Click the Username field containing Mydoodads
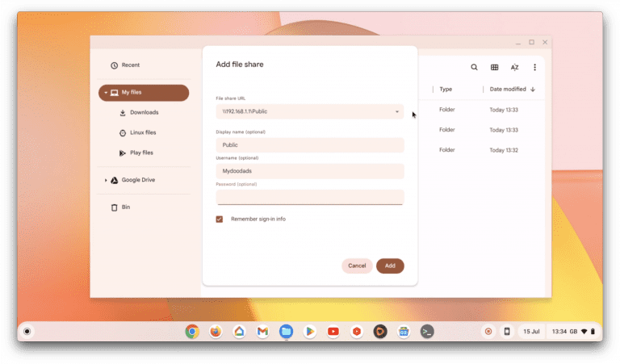Image resolution: width=620 pixels, height=364 pixels. 310,171
